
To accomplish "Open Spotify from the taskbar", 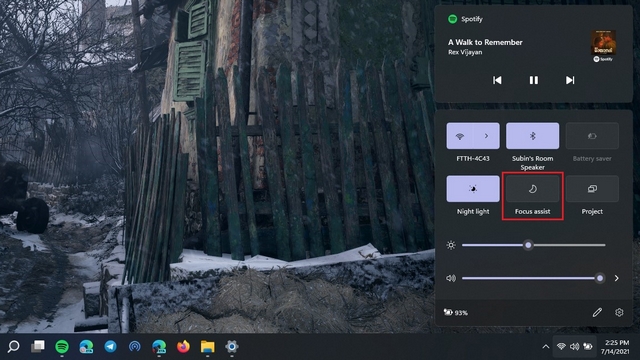I will click(62, 347).
